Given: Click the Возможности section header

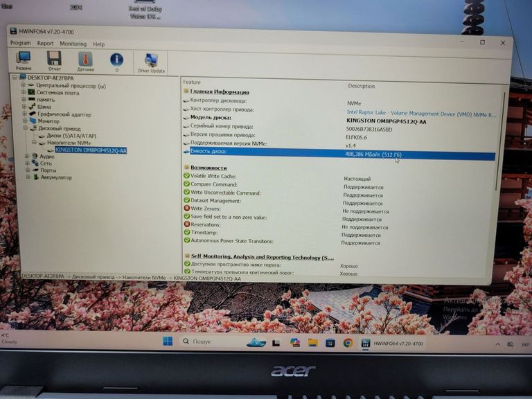Looking at the screenshot, I should [x=209, y=168].
